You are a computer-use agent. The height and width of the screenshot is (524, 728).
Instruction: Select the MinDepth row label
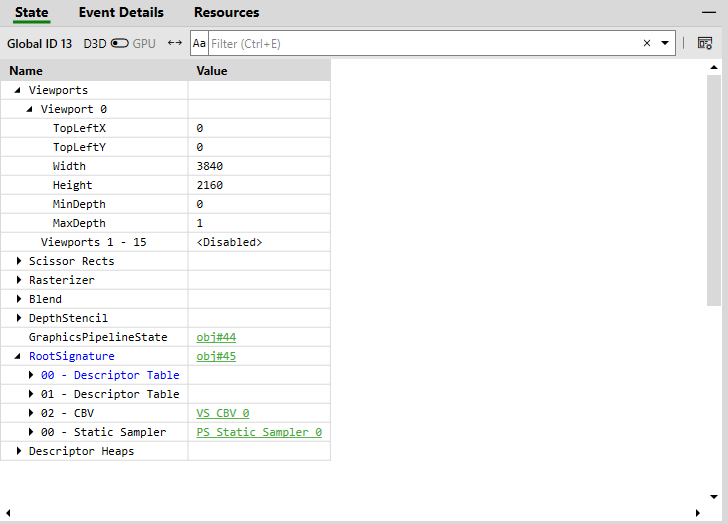click(x=79, y=204)
